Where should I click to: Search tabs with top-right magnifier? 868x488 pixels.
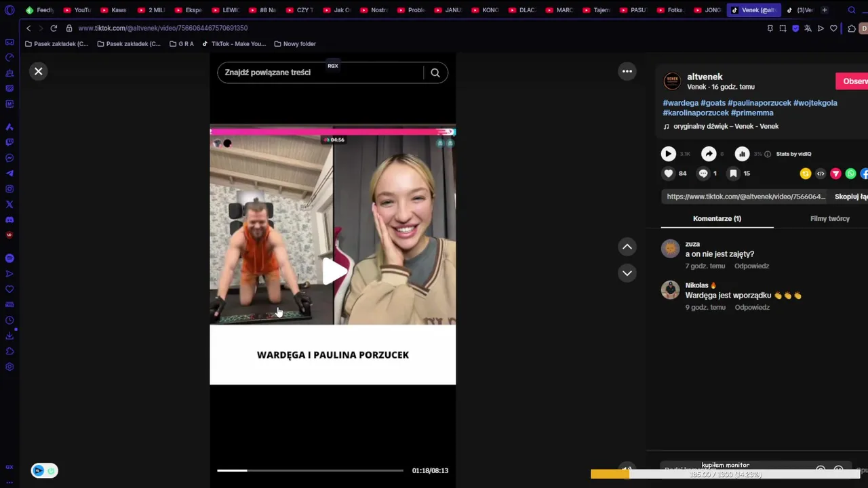tap(852, 10)
